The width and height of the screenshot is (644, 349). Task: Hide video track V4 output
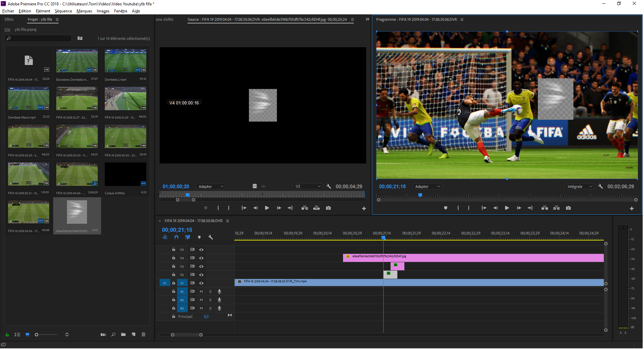click(202, 258)
